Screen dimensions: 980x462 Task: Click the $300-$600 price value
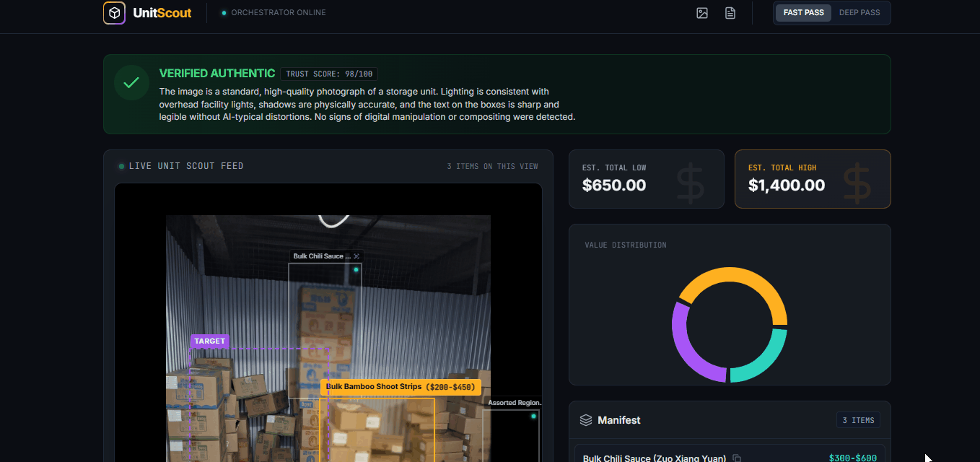(x=853, y=458)
